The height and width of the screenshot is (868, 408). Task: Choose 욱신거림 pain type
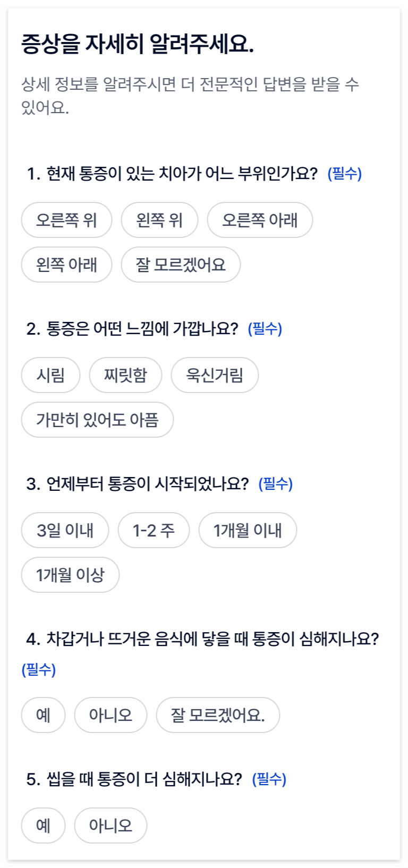point(215,375)
